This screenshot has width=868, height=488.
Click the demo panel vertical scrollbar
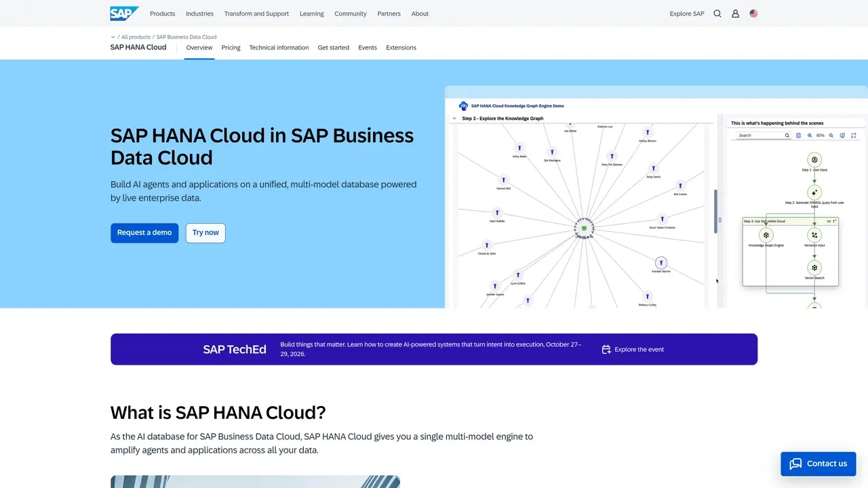[x=715, y=211]
